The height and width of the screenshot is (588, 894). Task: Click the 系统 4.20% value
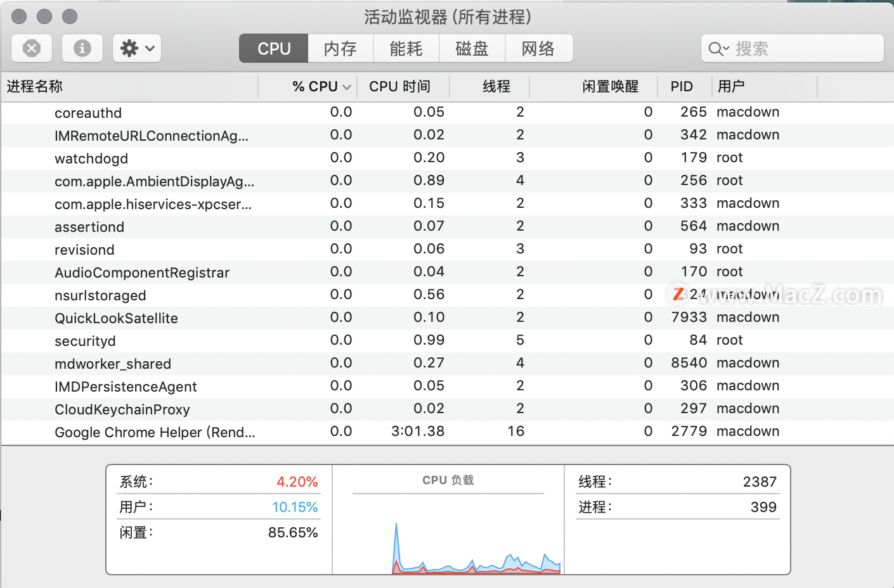pos(297,482)
